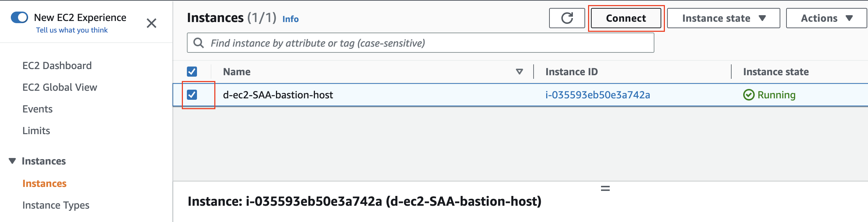
Task: Toggle the New EC2 Experience switch
Action: click(x=19, y=17)
